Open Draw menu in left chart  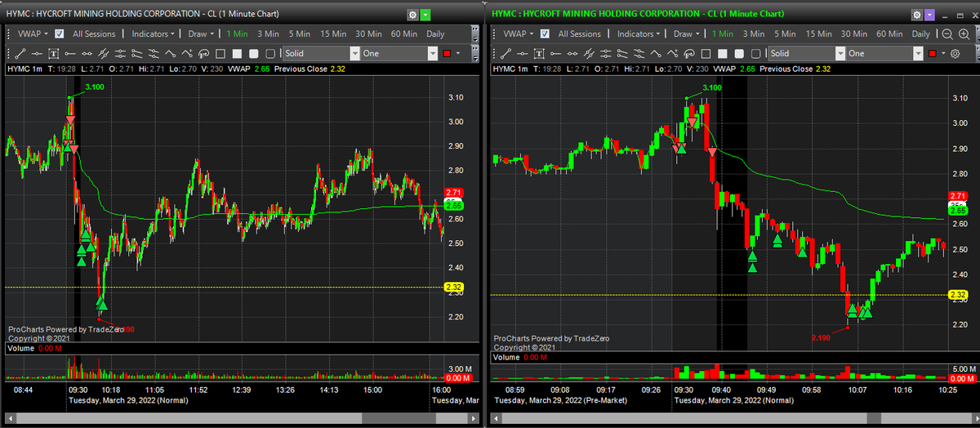(201, 33)
